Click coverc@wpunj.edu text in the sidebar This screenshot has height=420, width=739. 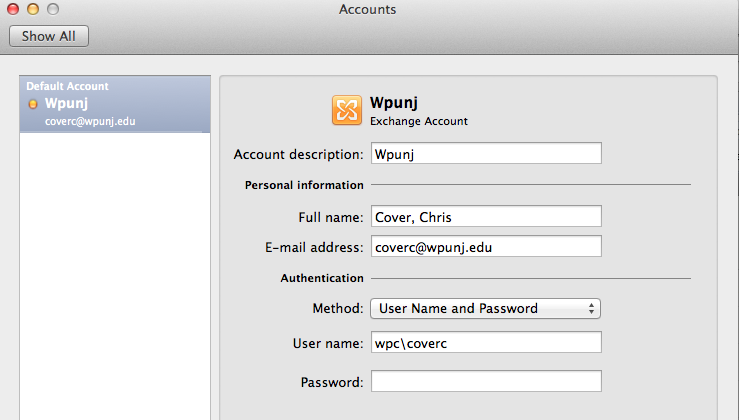90,121
